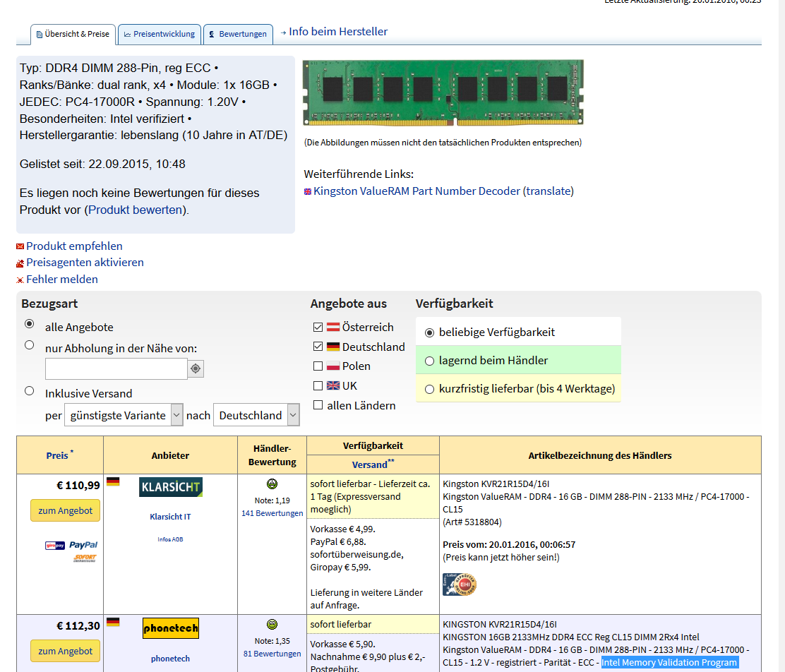
Task: Click the Polish flag next to Polen
Action: point(333,366)
